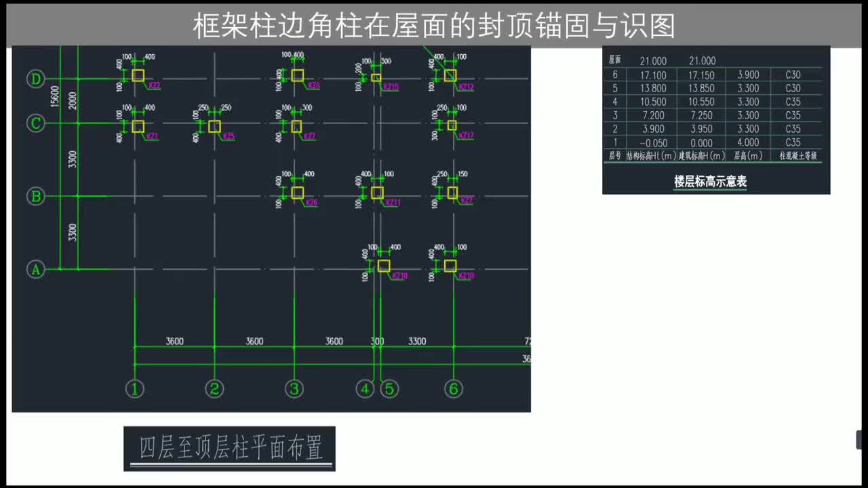The image size is (868, 488).
Task: Click table cell 10.500
Action: pos(653,102)
